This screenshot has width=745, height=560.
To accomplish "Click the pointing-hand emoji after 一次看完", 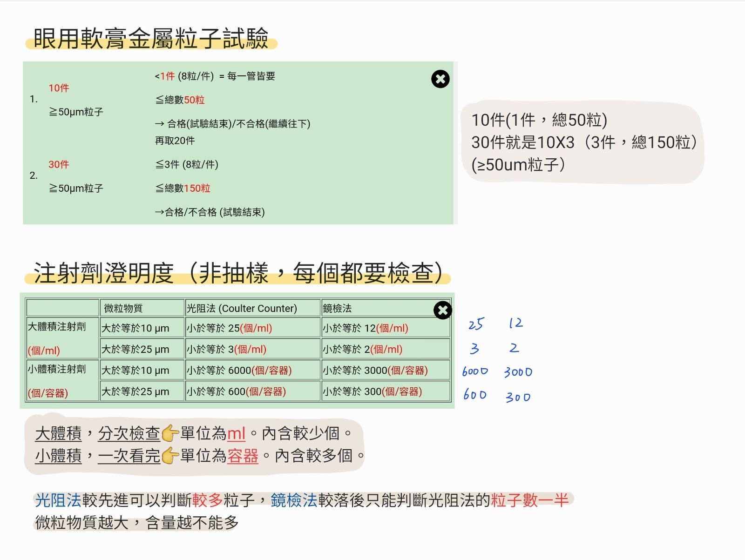I will 170,456.
